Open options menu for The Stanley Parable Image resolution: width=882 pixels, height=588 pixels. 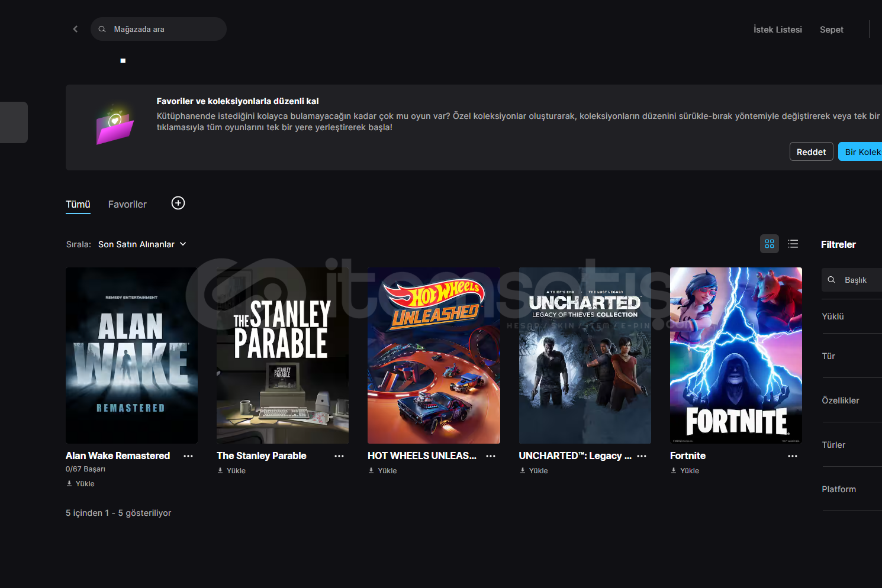(x=339, y=456)
